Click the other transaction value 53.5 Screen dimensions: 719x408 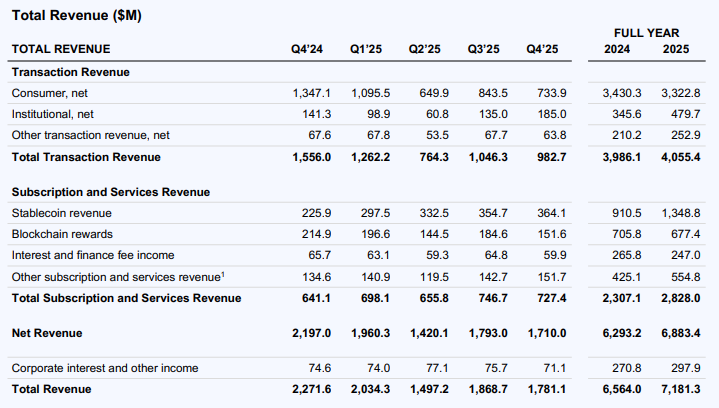pyautogui.click(x=437, y=135)
